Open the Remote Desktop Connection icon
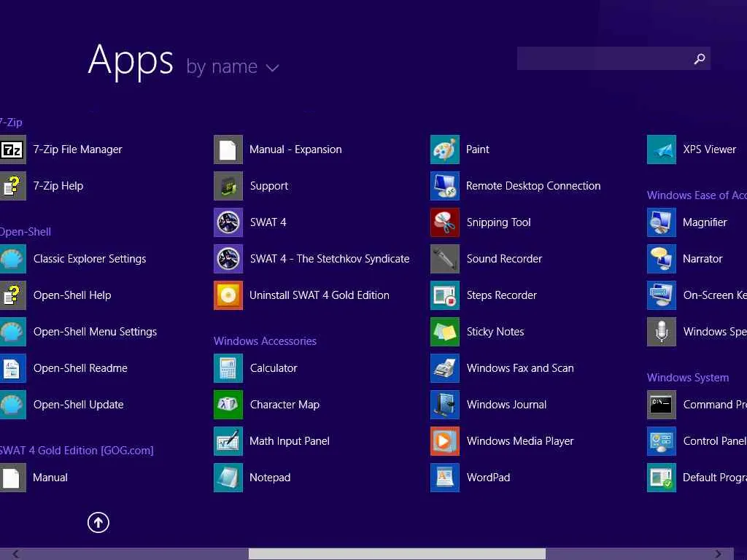Image resolution: width=747 pixels, height=560 pixels. tap(445, 186)
